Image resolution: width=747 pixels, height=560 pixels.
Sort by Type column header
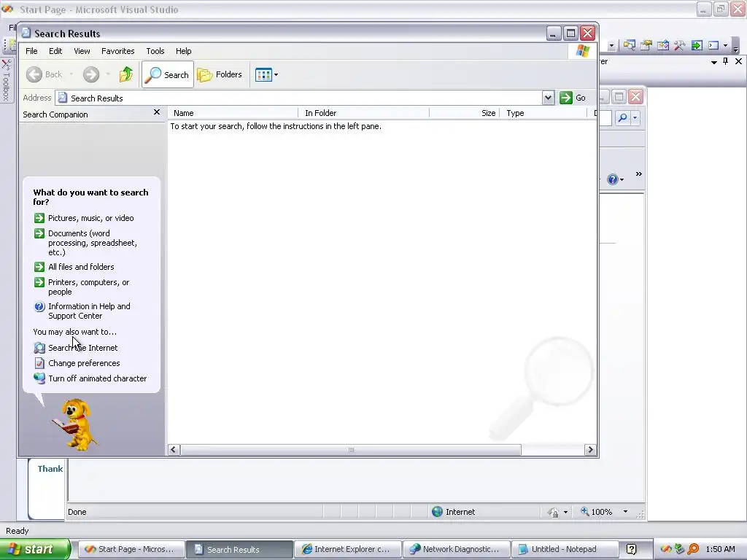(x=543, y=113)
